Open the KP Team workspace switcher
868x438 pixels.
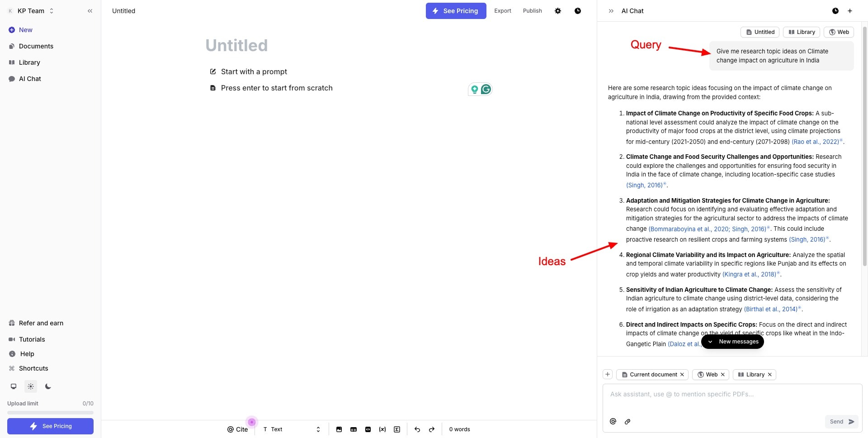click(x=32, y=11)
